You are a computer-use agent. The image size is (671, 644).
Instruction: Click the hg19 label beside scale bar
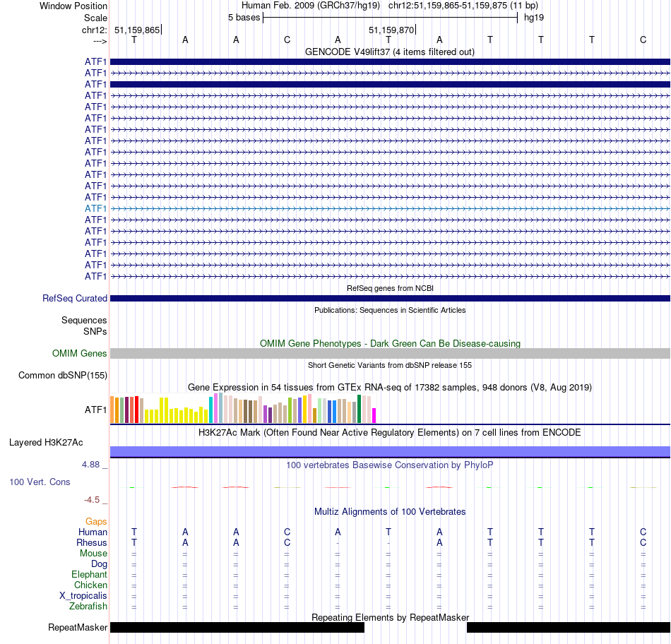pos(534,18)
